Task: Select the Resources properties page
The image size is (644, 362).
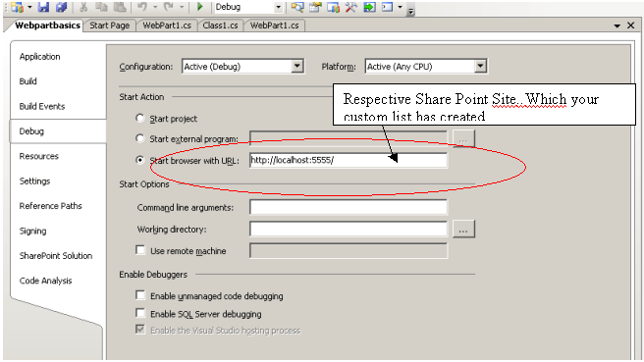Action: coord(39,156)
